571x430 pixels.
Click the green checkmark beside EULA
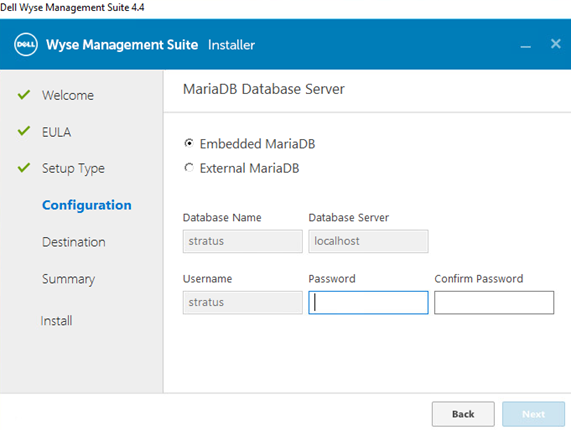pyautogui.click(x=24, y=131)
